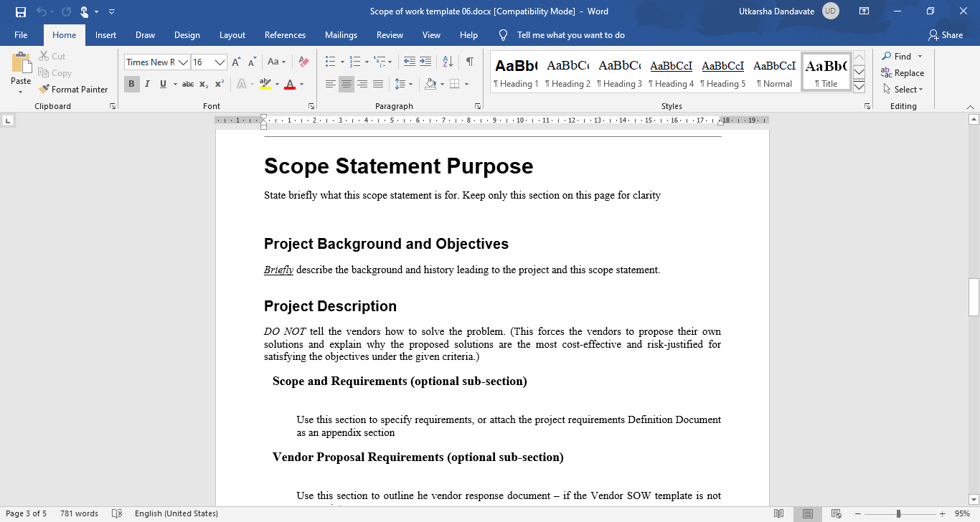Click the Sort paragraph icon
The width and height of the screenshot is (980, 522).
click(x=448, y=62)
